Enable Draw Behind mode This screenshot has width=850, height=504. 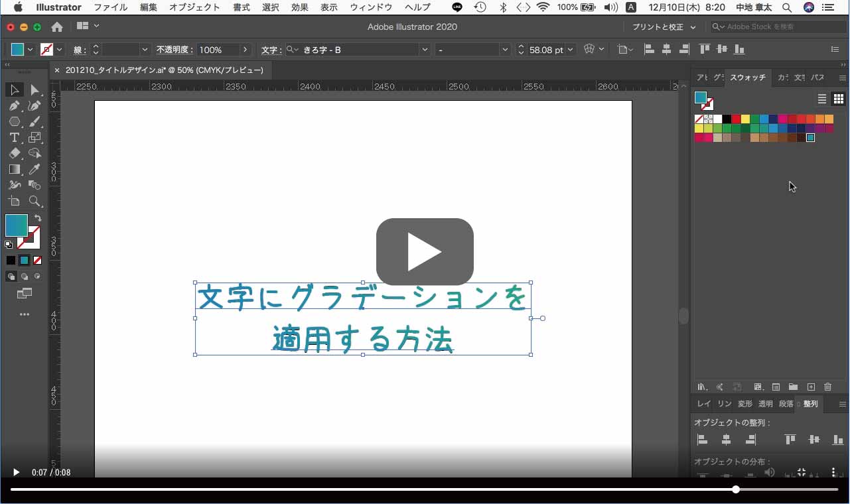click(x=25, y=277)
